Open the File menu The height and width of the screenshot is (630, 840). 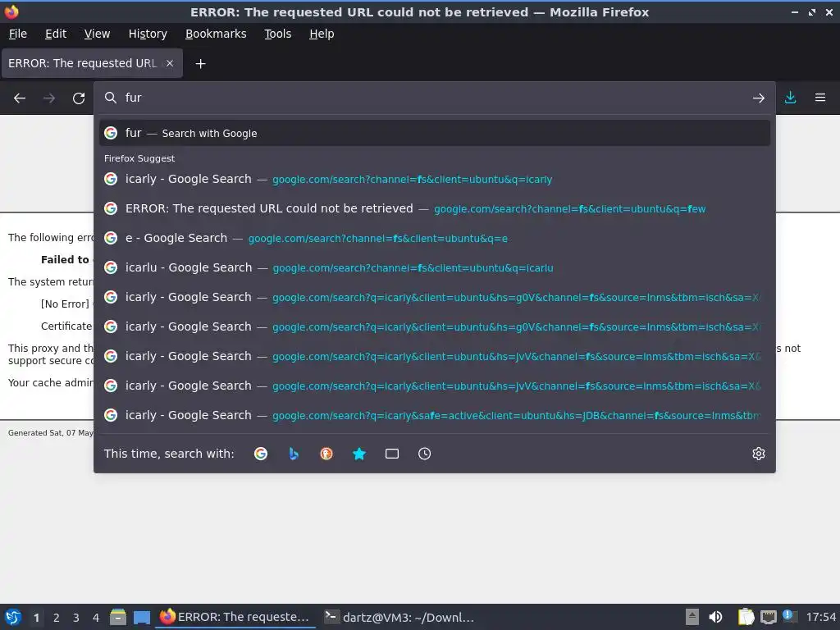pos(18,34)
